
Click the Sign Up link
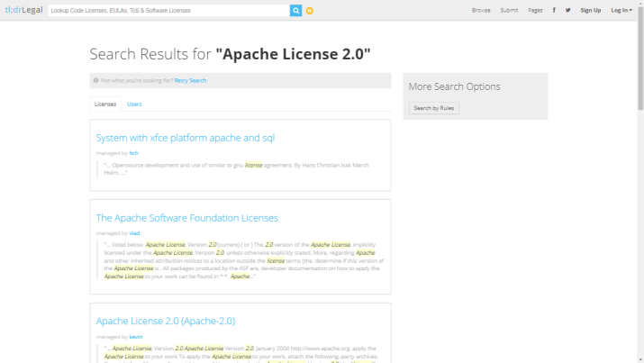[591, 10]
